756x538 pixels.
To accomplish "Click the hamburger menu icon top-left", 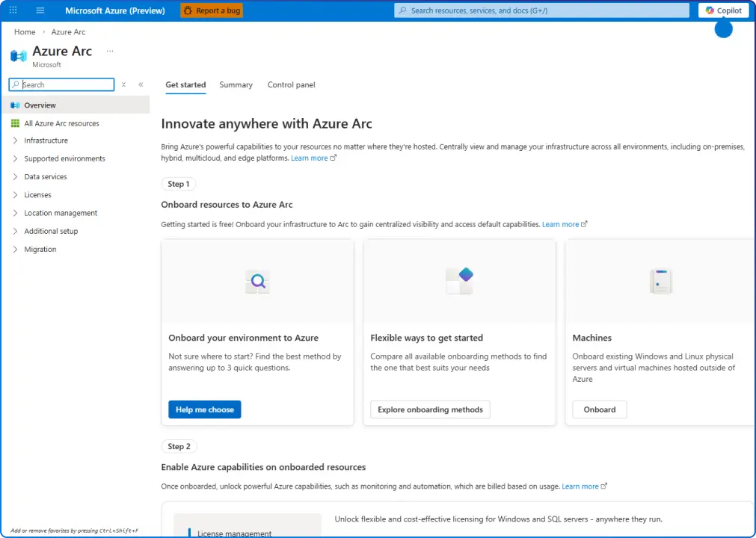I will (40, 10).
